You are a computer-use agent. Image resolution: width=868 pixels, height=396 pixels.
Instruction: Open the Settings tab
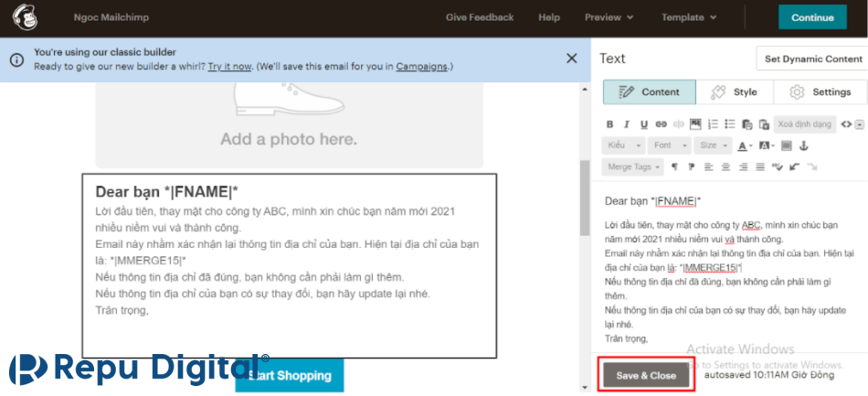(820, 92)
